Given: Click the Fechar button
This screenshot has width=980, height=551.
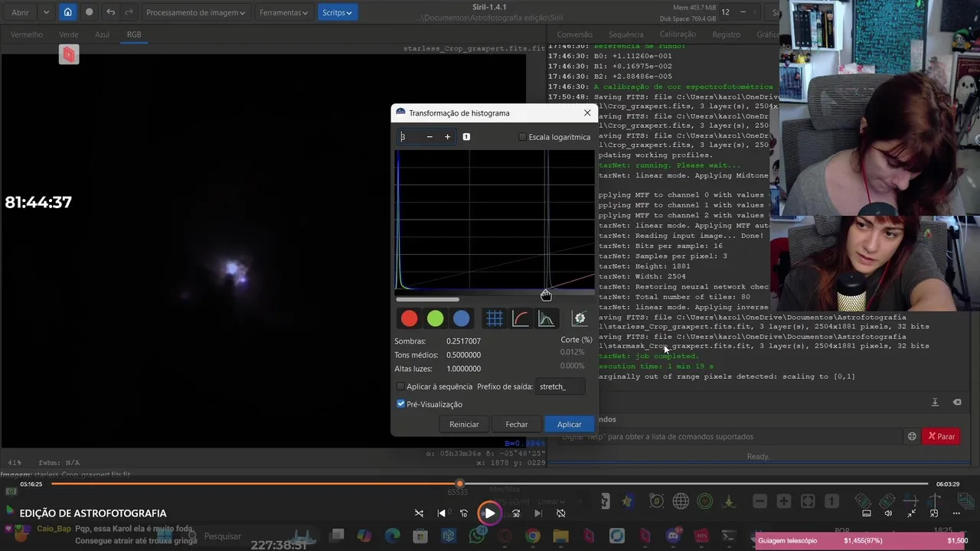Looking at the screenshot, I should [517, 424].
